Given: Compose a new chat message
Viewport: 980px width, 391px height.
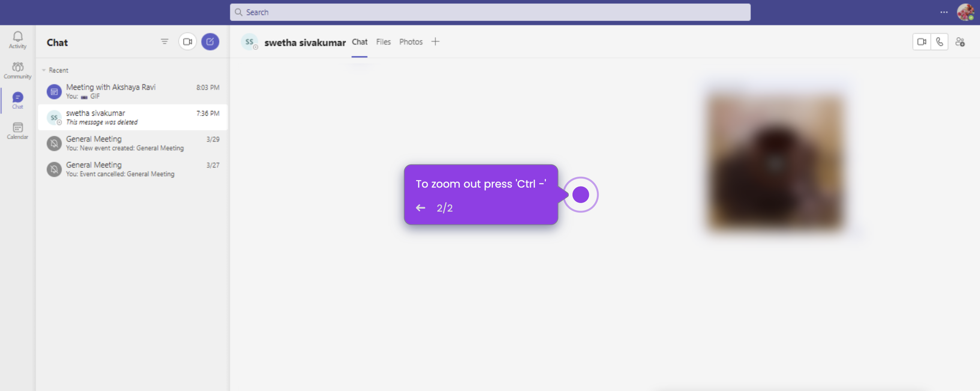Looking at the screenshot, I should coord(210,42).
